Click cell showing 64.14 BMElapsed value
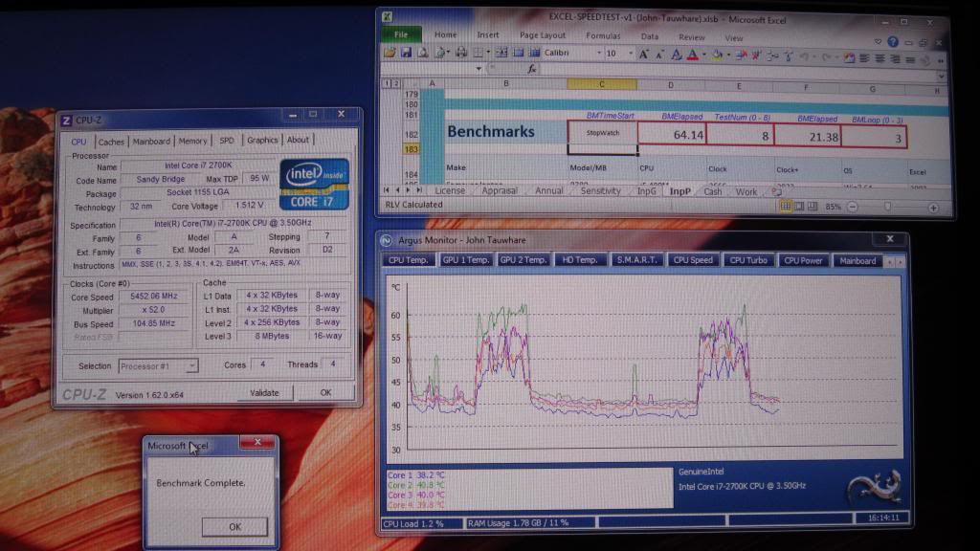980x551 pixels. (672, 134)
